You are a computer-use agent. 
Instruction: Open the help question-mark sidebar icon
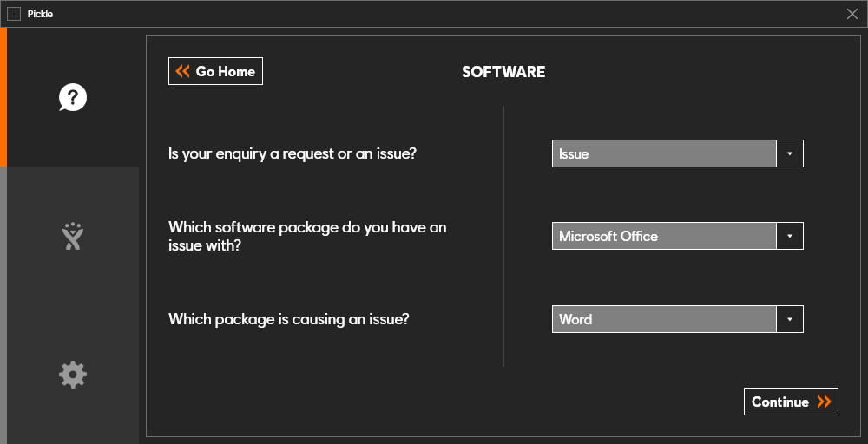(73, 98)
